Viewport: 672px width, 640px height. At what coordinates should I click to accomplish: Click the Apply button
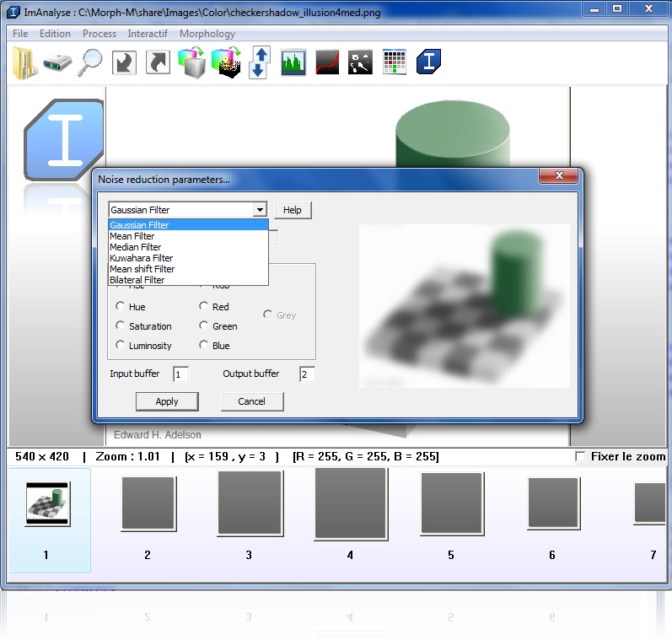point(167,401)
